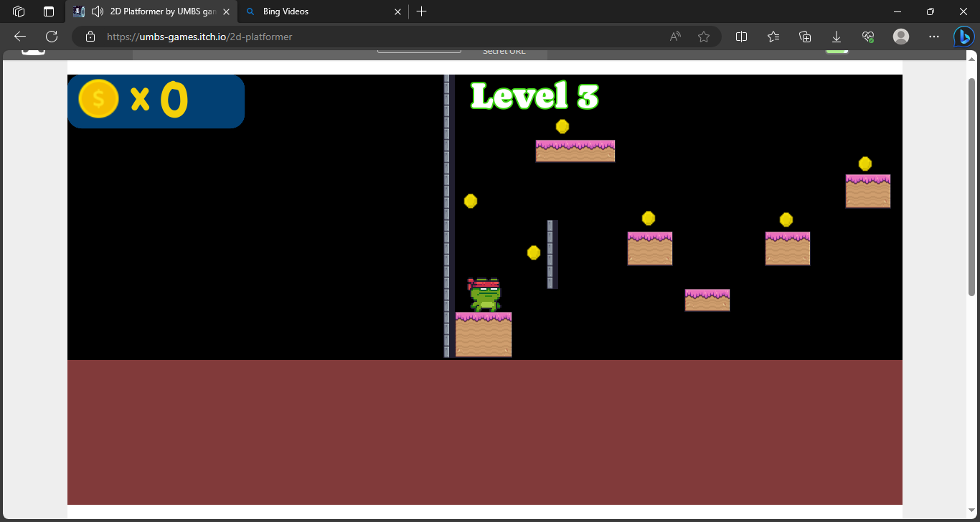Go back to the previous page
The height and width of the screenshot is (522, 980).
tap(20, 37)
